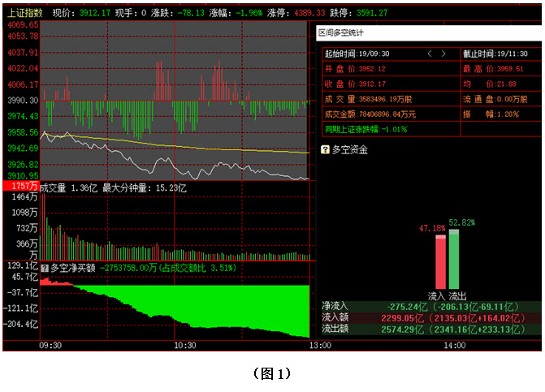Click the 同期上证涨跌幅 -1.01% cell
Screen dimensions: 545x392
point(391,130)
